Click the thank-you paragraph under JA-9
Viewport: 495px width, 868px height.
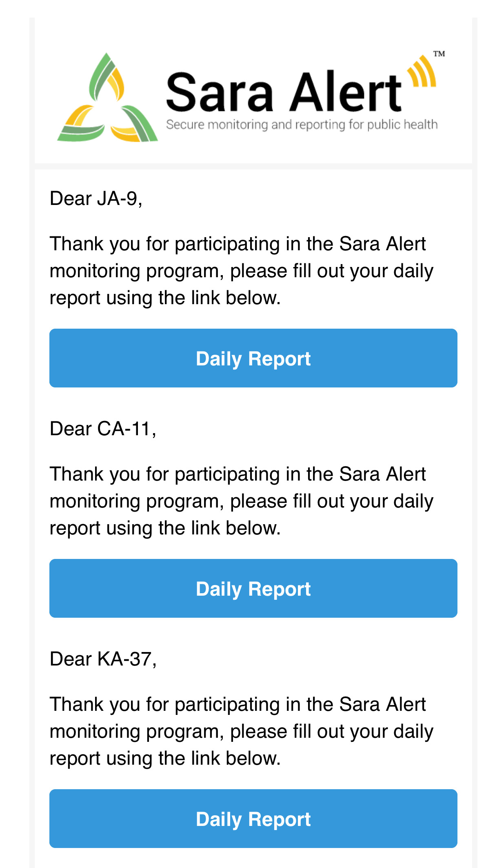point(241,271)
